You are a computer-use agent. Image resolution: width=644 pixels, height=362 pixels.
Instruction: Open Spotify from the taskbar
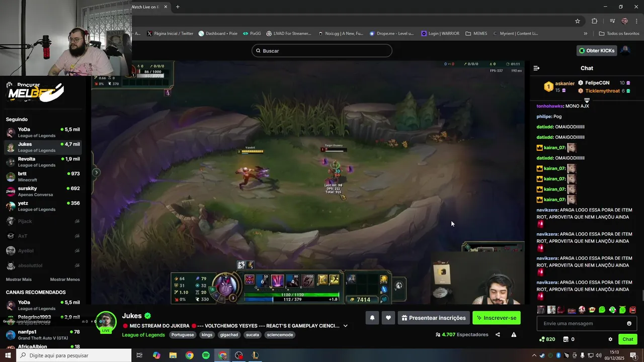(206, 355)
